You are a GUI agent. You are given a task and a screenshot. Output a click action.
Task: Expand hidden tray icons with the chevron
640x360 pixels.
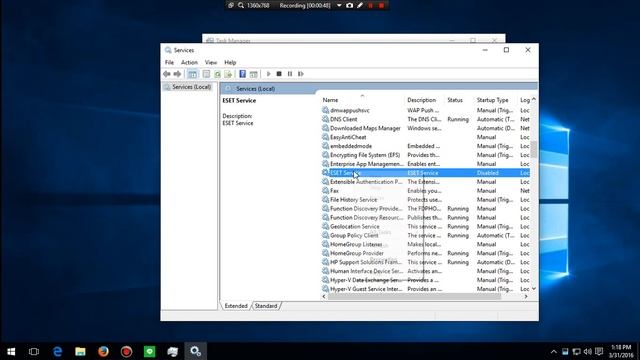click(553, 351)
